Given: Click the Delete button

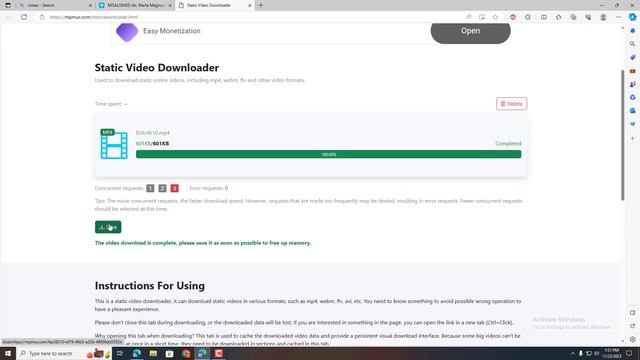Looking at the screenshot, I should pos(511,104).
